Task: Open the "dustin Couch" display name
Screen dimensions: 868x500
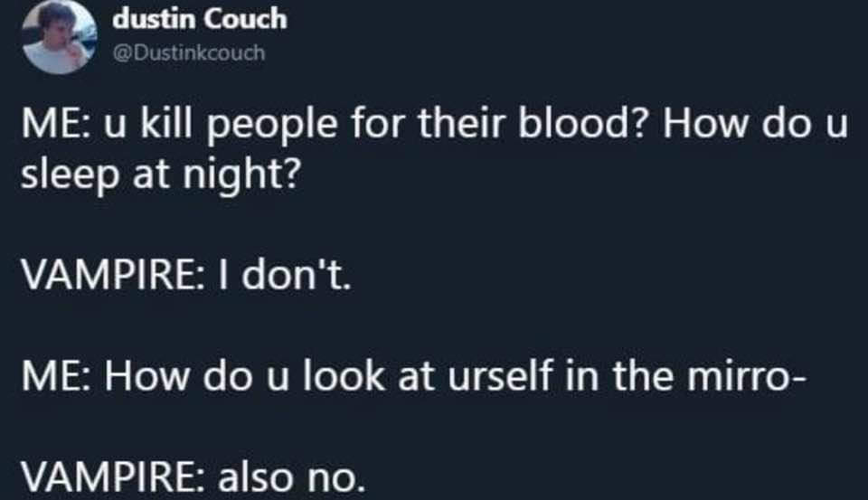Action: (x=200, y=19)
